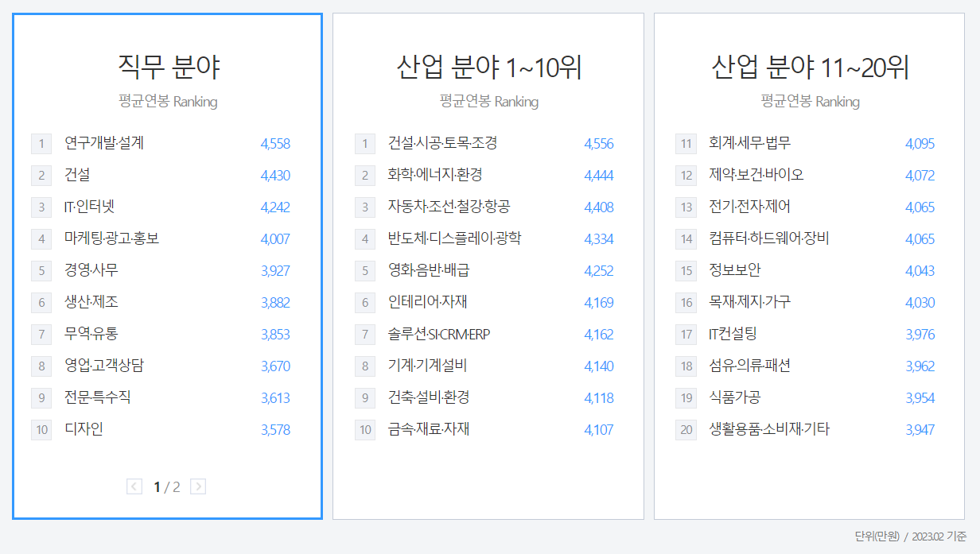
Task: Click the rank 3 badge beside IT·인터넷
Action: pos(41,207)
